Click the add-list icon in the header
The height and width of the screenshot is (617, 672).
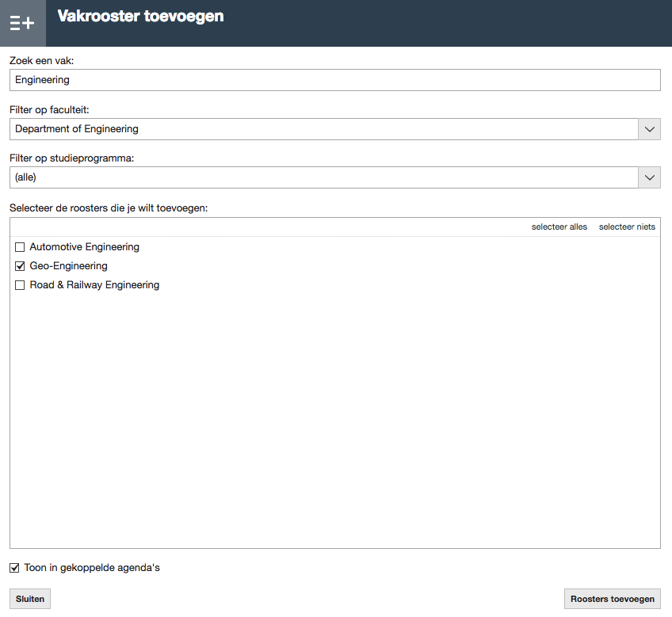[x=22, y=23]
